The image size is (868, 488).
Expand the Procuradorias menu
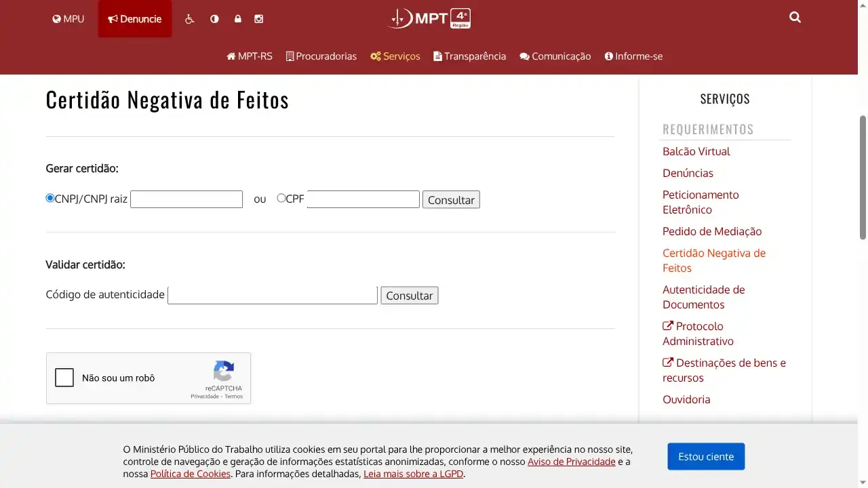pos(321,56)
